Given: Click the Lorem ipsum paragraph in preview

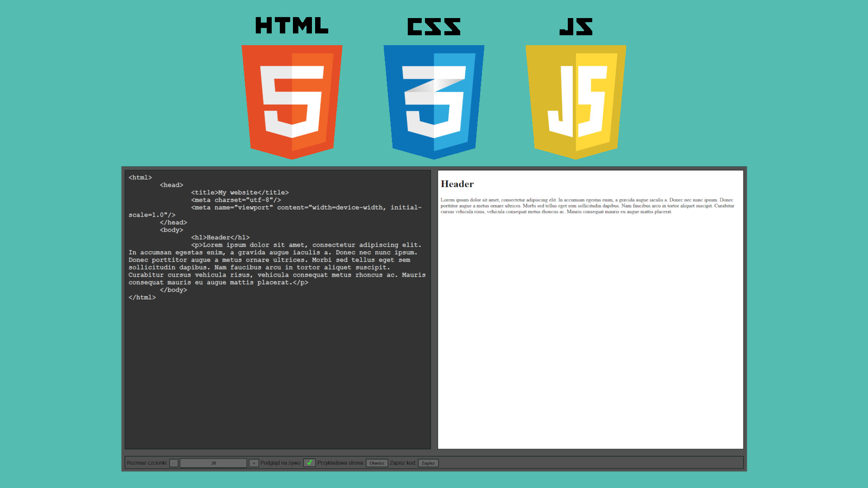Looking at the screenshot, I should tap(588, 206).
